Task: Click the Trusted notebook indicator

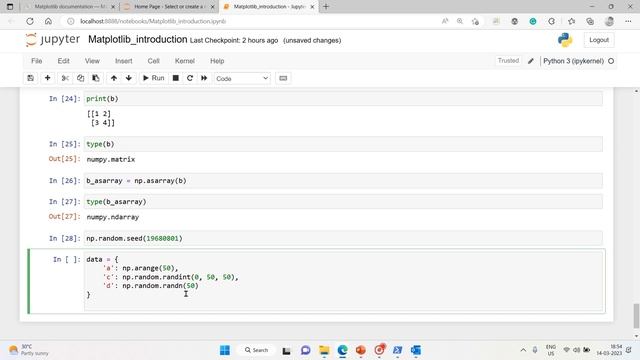Action: [x=508, y=61]
